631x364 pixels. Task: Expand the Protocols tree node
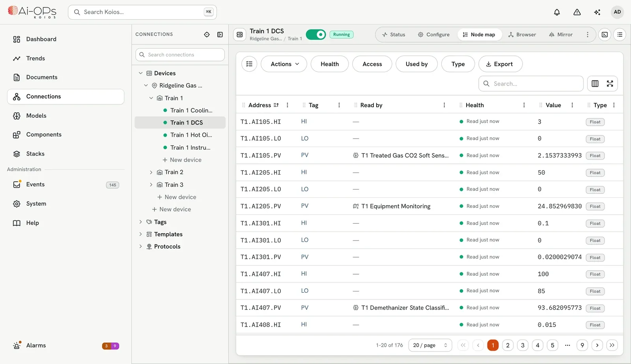pos(141,246)
